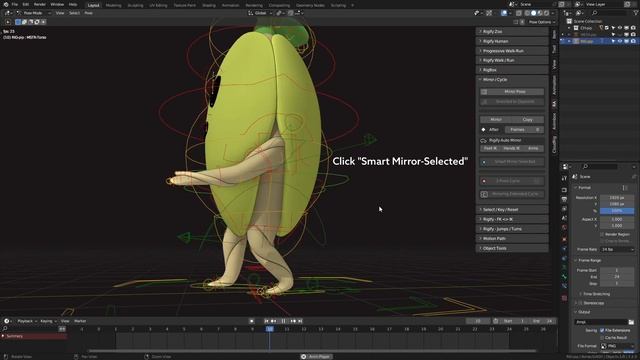Expand the Progressive Walk-Run panel
This screenshot has width=640, height=360.
click(x=512, y=51)
